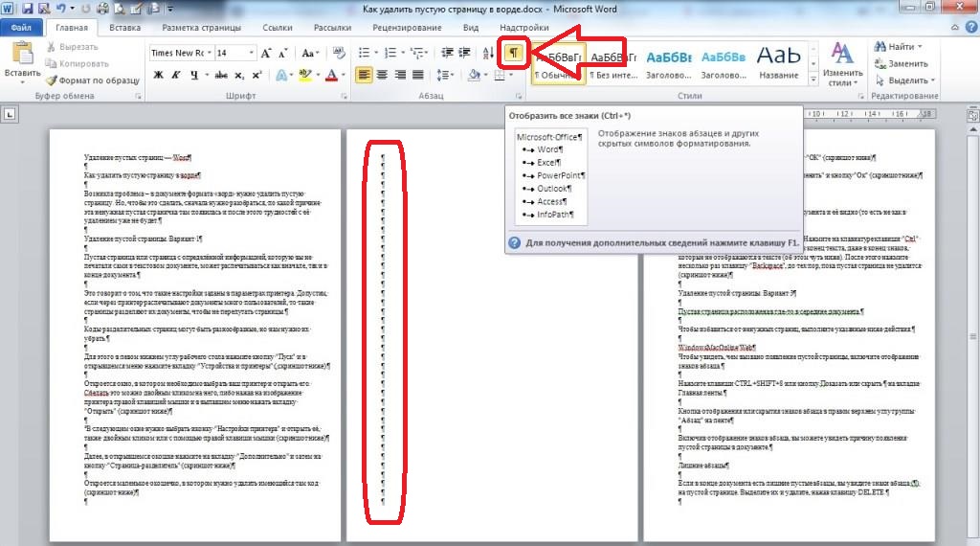Switch to the Рецензирование tab
The image size is (980, 546).
tap(407, 28)
